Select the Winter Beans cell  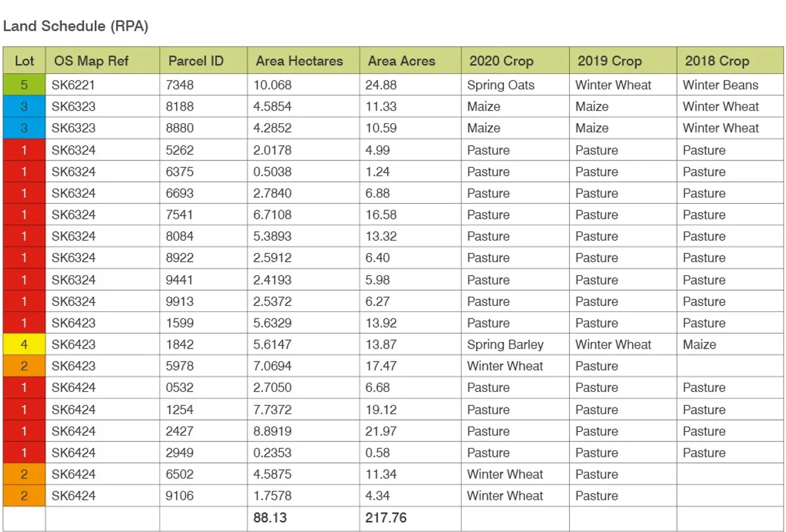(730, 85)
